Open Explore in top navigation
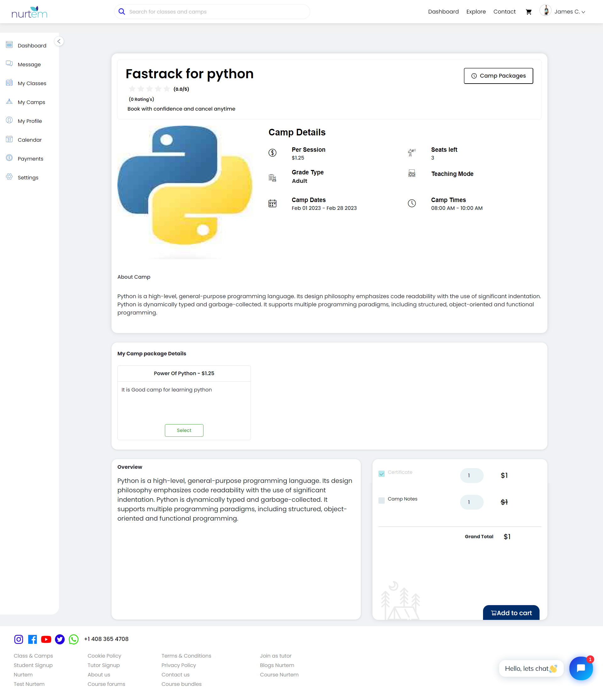Screen dimensions: 603x700 tap(476, 12)
